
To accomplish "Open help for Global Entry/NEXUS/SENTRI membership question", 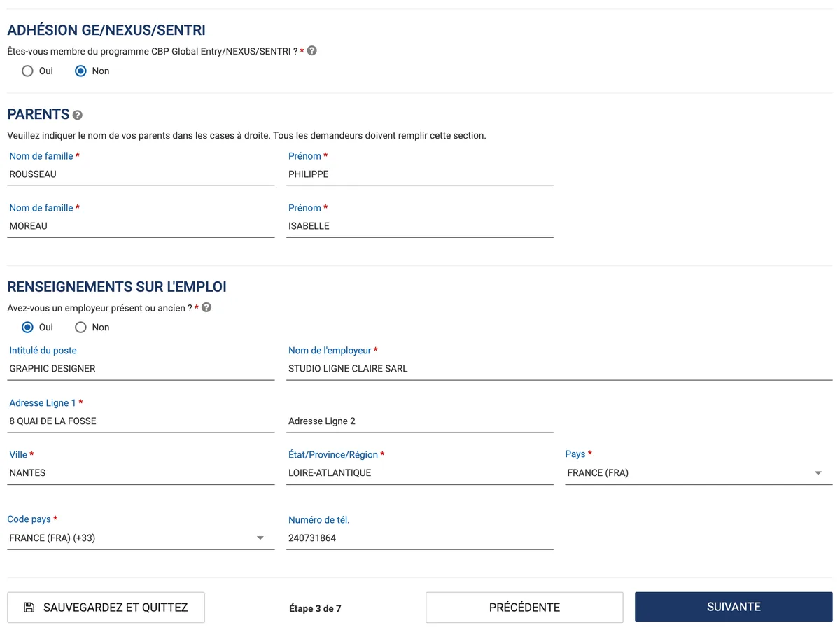I will click(x=312, y=50).
